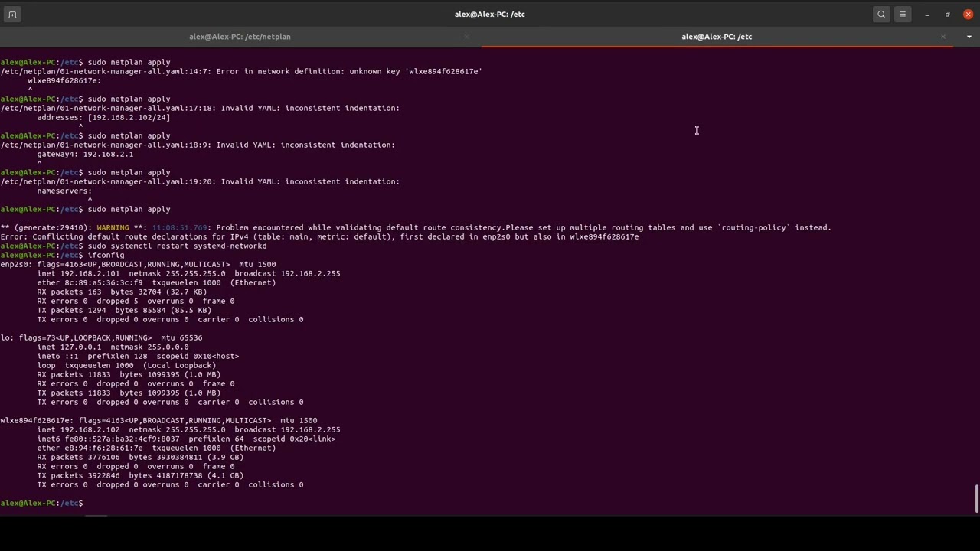Select the alex@Alex-PC: /etc tab
This screenshot has height=551, width=980.
coord(717,37)
